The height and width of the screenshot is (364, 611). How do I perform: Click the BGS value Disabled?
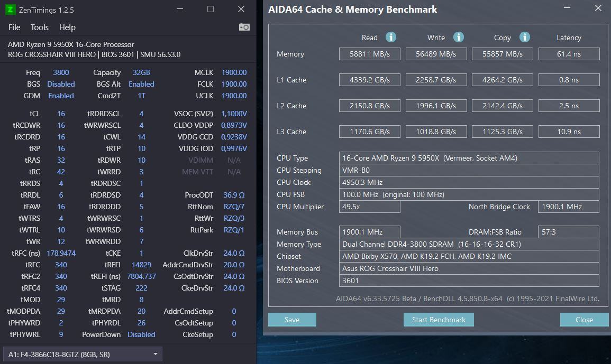tap(61, 84)
